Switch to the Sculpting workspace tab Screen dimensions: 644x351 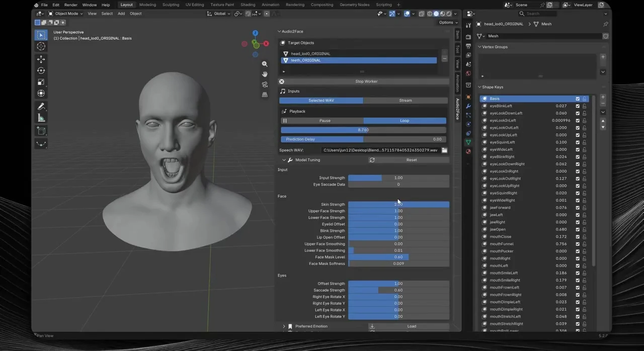pos(171,5)
